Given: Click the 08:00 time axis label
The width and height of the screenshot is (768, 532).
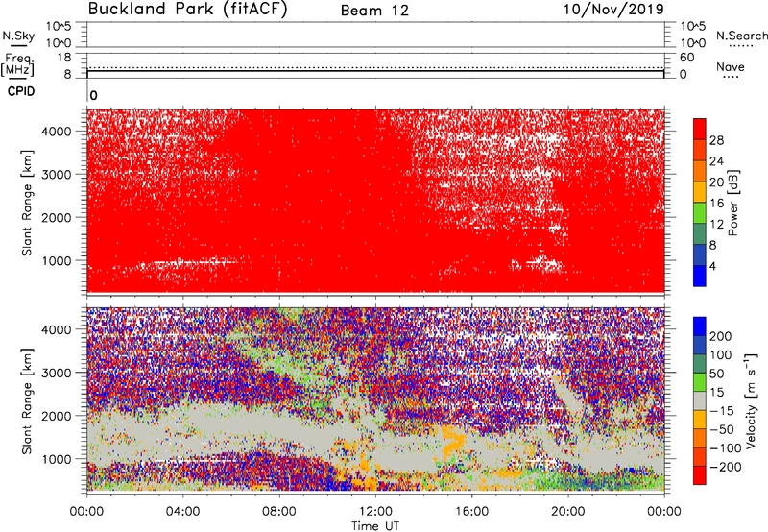Looking at the screenshot, I should 279,512.
